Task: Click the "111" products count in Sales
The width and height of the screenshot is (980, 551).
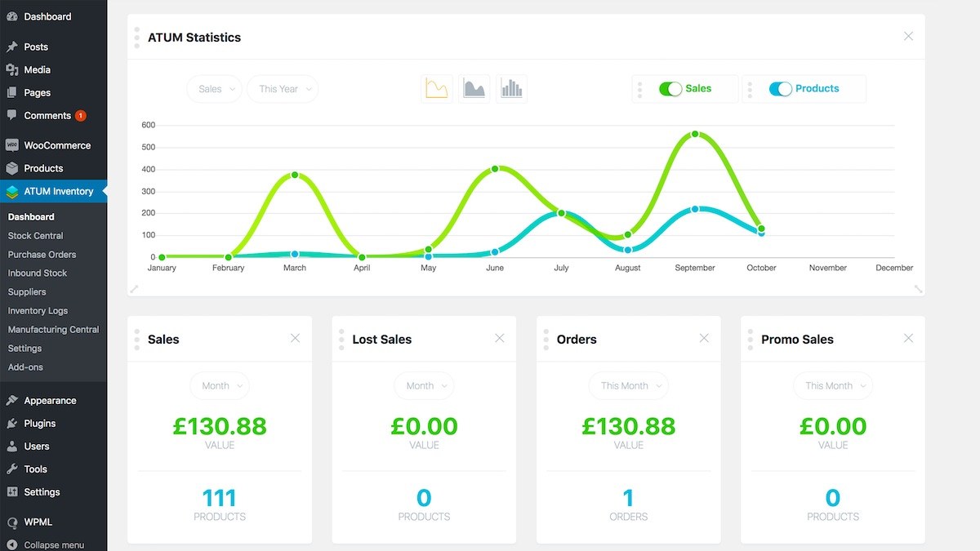Action: [x=220, y=498]
